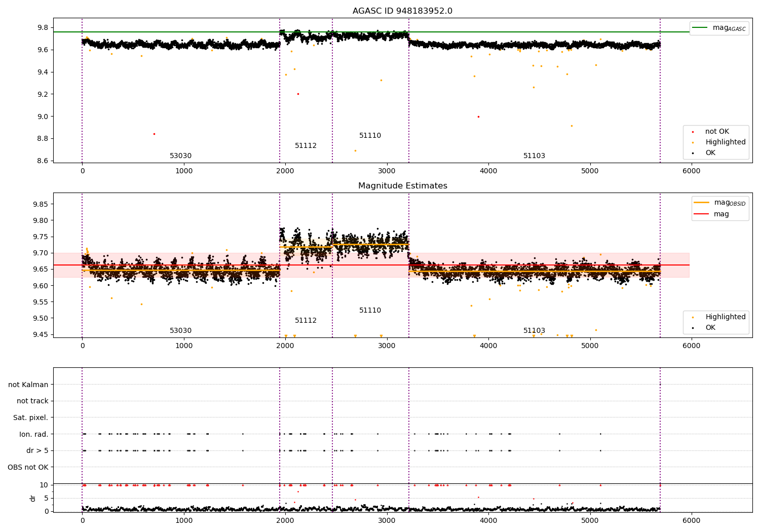Click y-axis tick 9.85 in middle plot
760x532 pixels.
pyautogui.click(x=41, y=204)
